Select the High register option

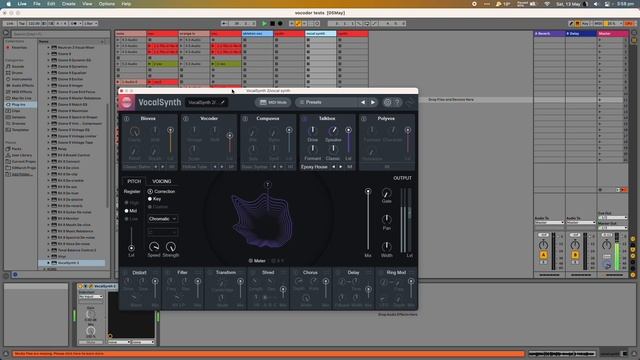pos(127,203)
